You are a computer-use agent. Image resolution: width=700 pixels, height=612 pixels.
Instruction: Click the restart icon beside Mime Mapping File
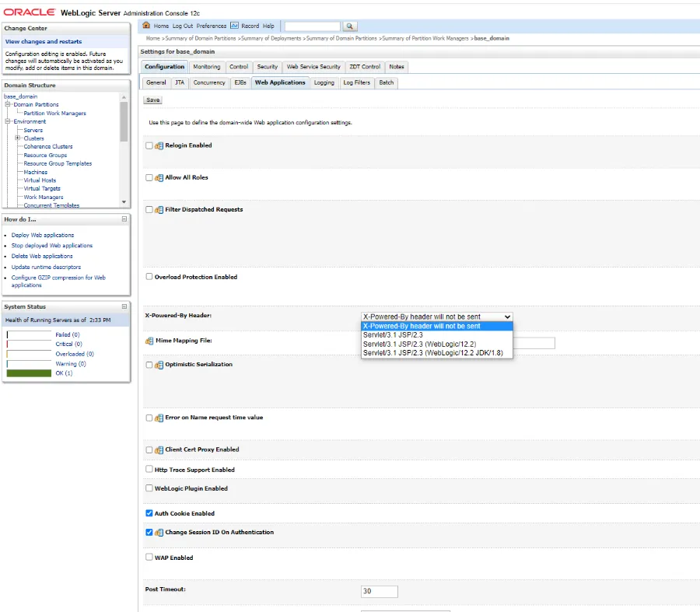pyautogui.click(x=149, y=341)
